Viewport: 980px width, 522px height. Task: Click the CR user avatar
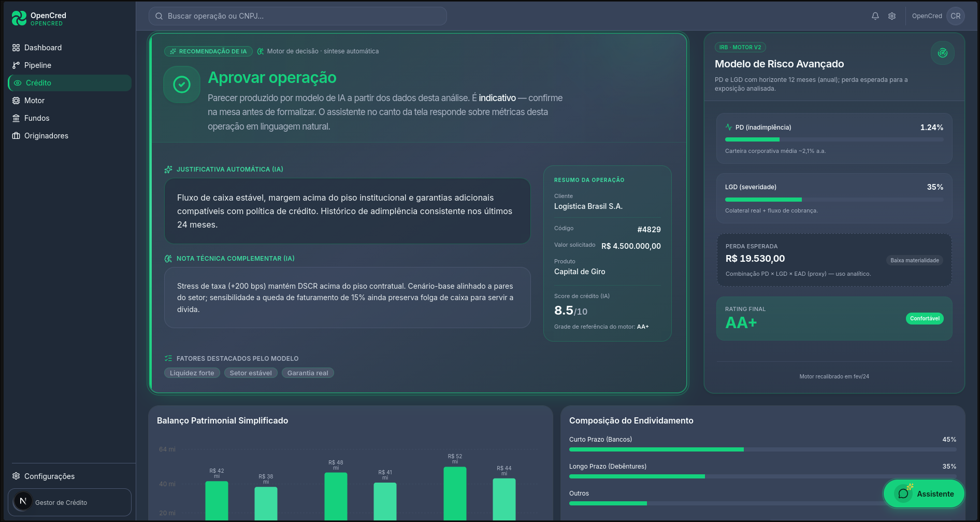(956, 16)
